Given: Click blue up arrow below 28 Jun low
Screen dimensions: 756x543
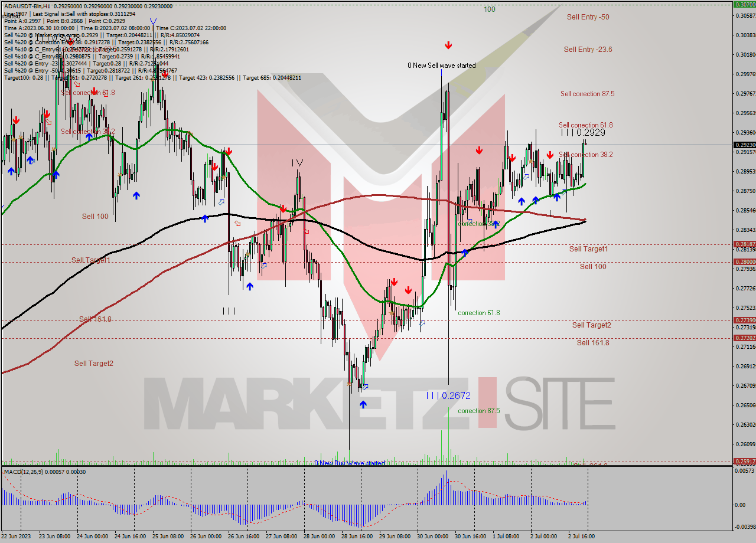Looking at the screenshot, I should [x=363, y=404].
